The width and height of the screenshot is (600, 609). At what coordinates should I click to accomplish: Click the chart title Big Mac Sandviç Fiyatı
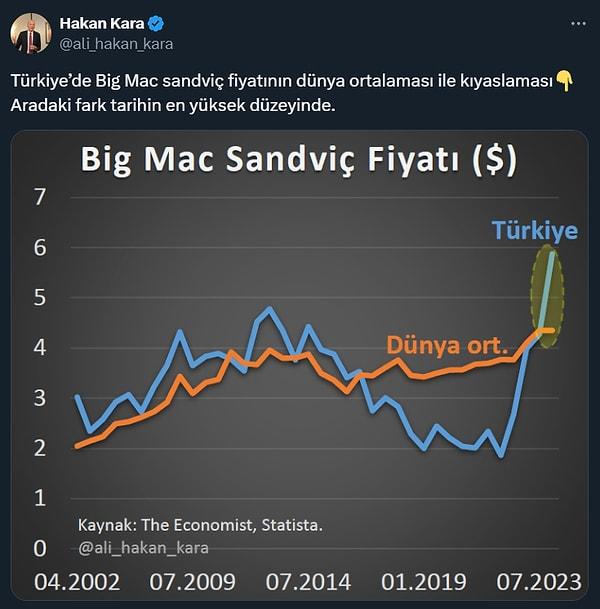[299, 159]
